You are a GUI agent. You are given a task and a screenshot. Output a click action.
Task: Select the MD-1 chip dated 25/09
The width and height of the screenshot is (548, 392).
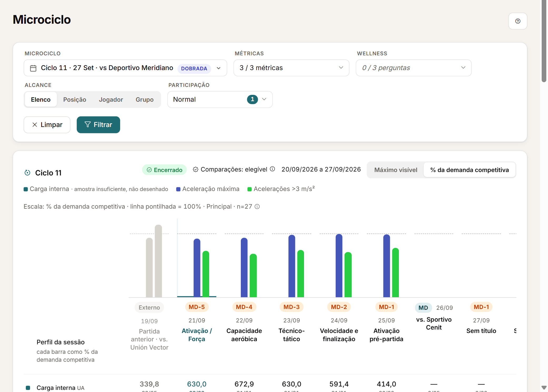386,307
